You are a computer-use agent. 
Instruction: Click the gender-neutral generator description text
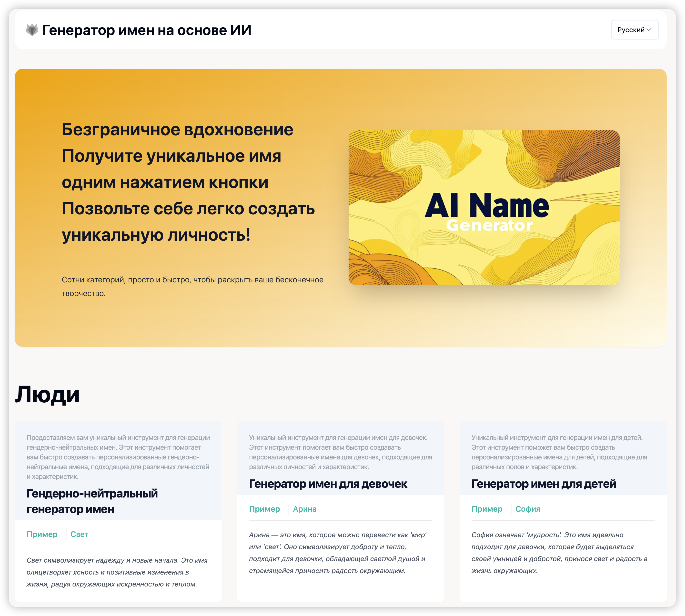118,457
